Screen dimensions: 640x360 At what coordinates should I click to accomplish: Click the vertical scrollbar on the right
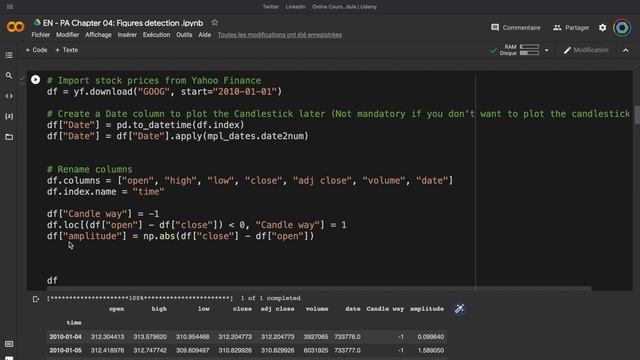point(637,114)
